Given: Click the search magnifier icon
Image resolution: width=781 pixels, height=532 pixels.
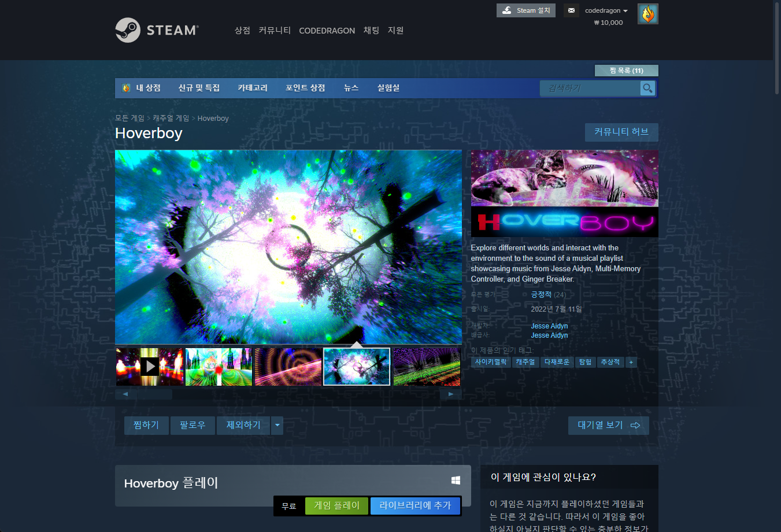Looking at the screenshot, I should tap(647, 88).
